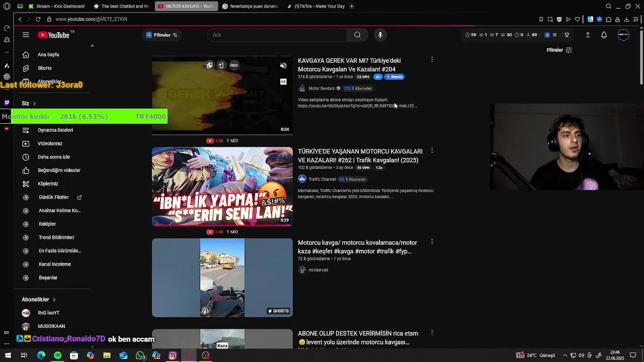Reload the page
The width and height of the screenshot is (644, 362).
coord(38,19)
